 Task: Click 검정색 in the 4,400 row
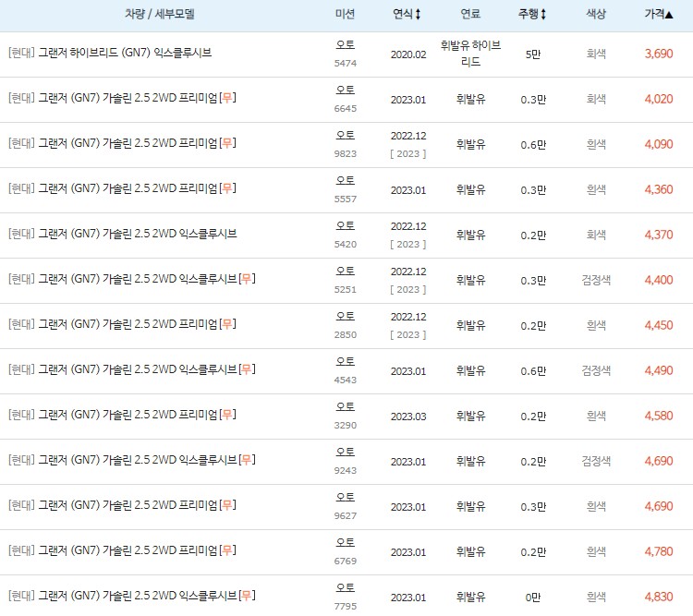point(596,280)
